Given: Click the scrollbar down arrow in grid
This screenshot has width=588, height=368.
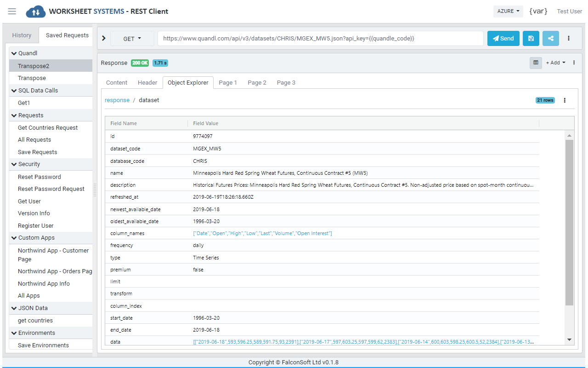Looking at the screenshot, I should click(x=570, y=340).
